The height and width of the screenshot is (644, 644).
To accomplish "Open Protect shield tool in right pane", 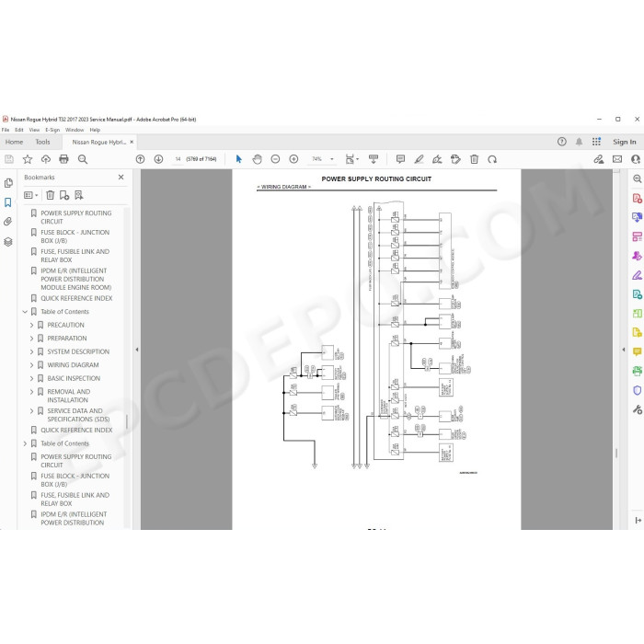I will (x=637, y=390).
